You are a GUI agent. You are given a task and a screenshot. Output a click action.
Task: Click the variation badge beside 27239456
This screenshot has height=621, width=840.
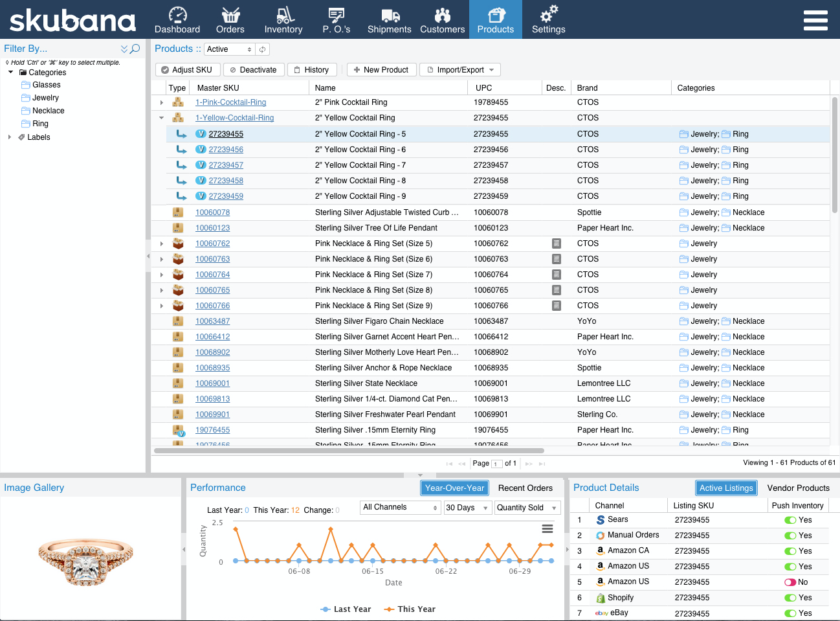201,150
